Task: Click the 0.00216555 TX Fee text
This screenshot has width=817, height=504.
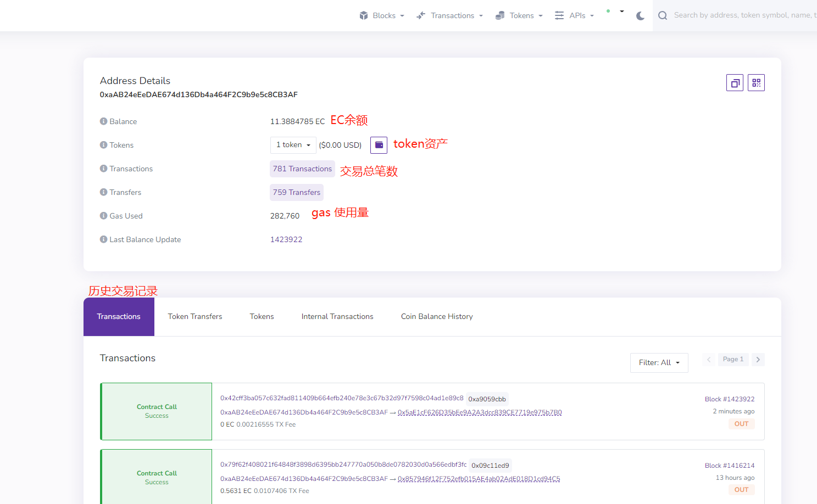Action: (266, 424)
